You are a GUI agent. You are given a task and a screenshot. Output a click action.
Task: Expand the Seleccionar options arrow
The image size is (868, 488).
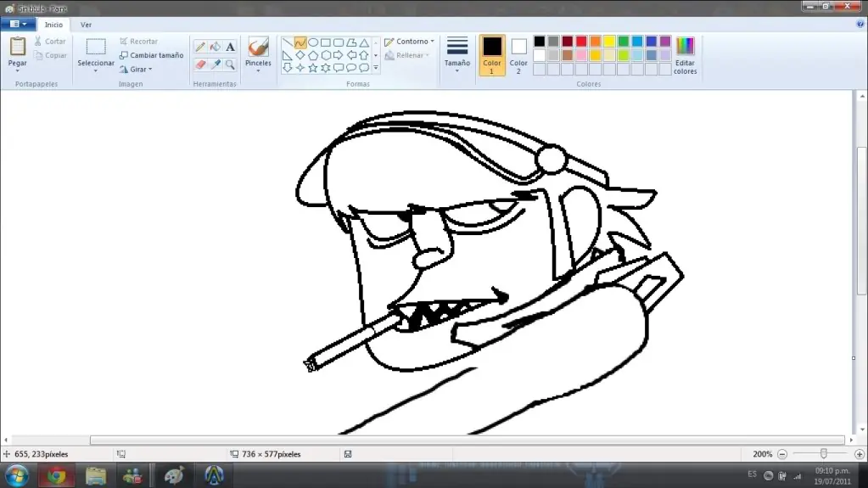(95, 71)
